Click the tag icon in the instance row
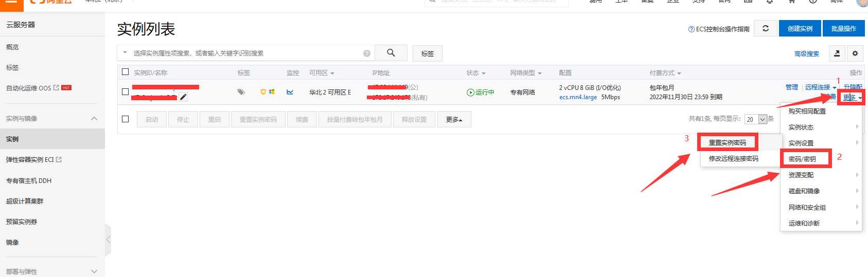The width and height of the screenshot is (868, 277). click(241, 92)
